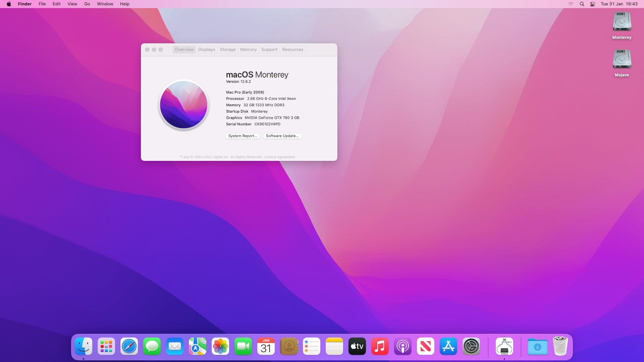Open the Apple menu
Screen dimensions: 644x362
point(9,4)
